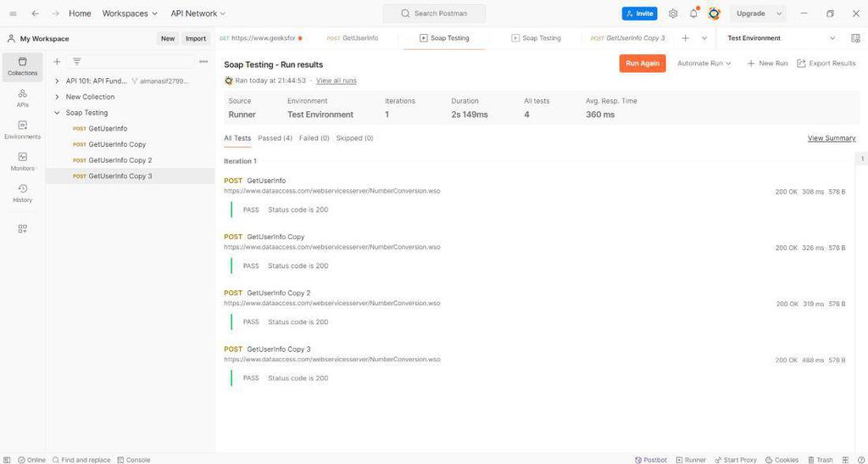Open the History sidebar panel

(x=23, y=193)
